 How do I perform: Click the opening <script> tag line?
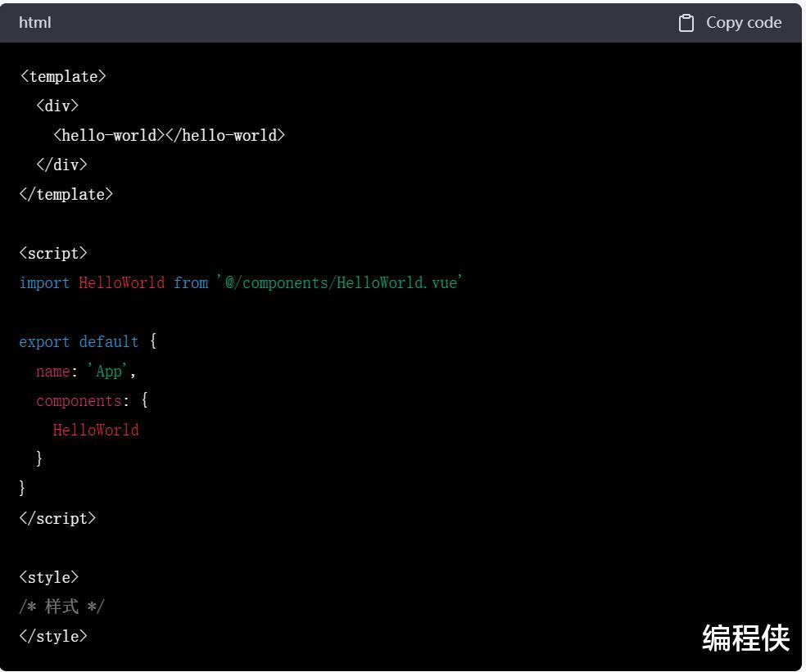[53, 253]
